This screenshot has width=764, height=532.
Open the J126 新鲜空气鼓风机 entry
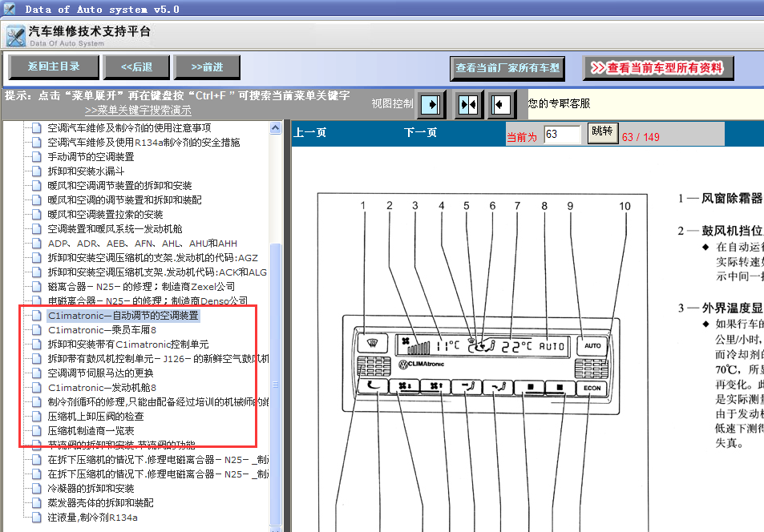(x=158, y=359)
